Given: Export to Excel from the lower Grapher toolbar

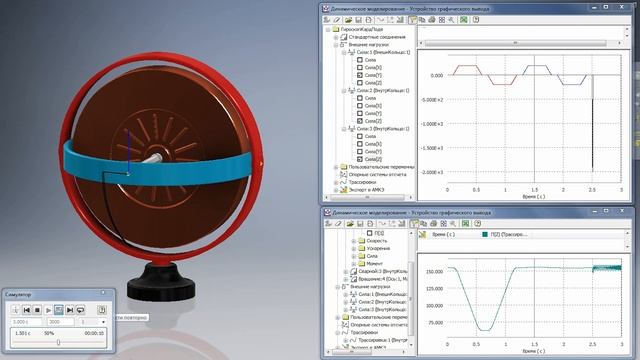Looking at the screenshot, I should tap(465, 224).
